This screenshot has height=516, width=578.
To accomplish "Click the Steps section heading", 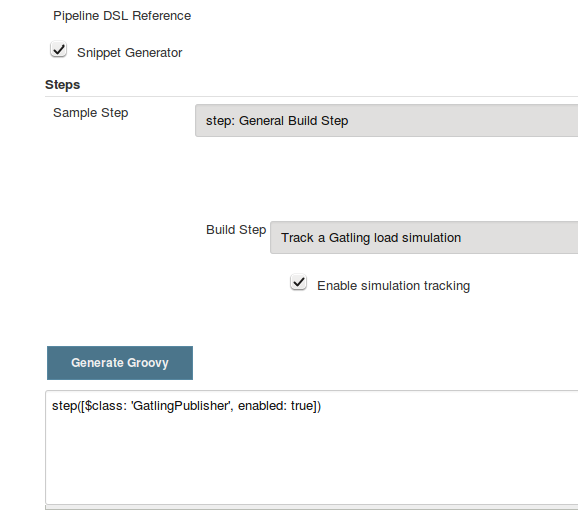I will click(62, 85).
